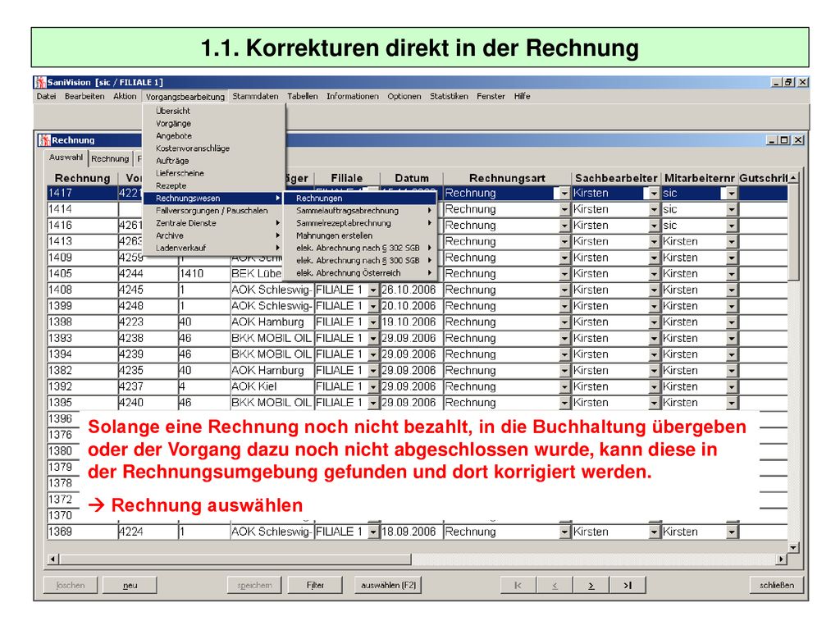The width and height of the screenshot is (840, 630).
Task: Click the neu button
Action: click(130, 585)
